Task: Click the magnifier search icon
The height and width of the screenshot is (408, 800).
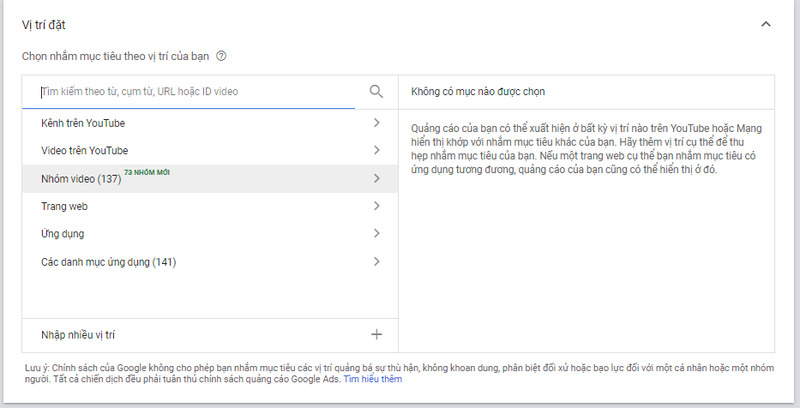Action: click(376, 92)
